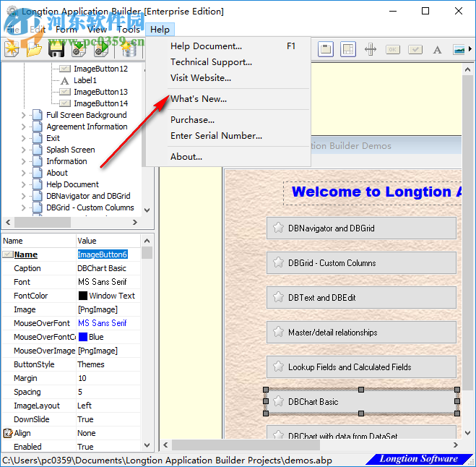Click the selected DBChart Basic button

point(361,401)
